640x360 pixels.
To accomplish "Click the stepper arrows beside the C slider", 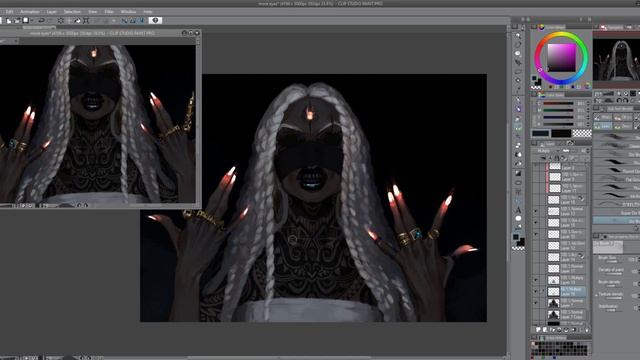I will (588, 103).
